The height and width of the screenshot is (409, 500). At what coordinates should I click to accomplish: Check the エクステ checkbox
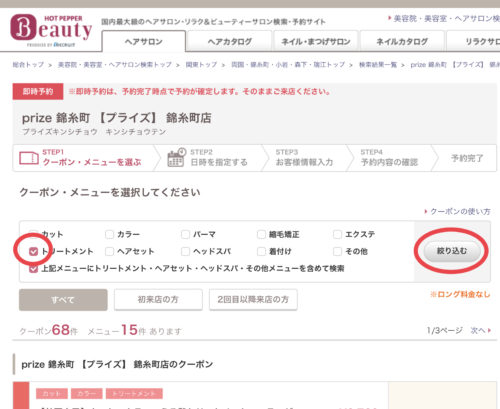337,234
